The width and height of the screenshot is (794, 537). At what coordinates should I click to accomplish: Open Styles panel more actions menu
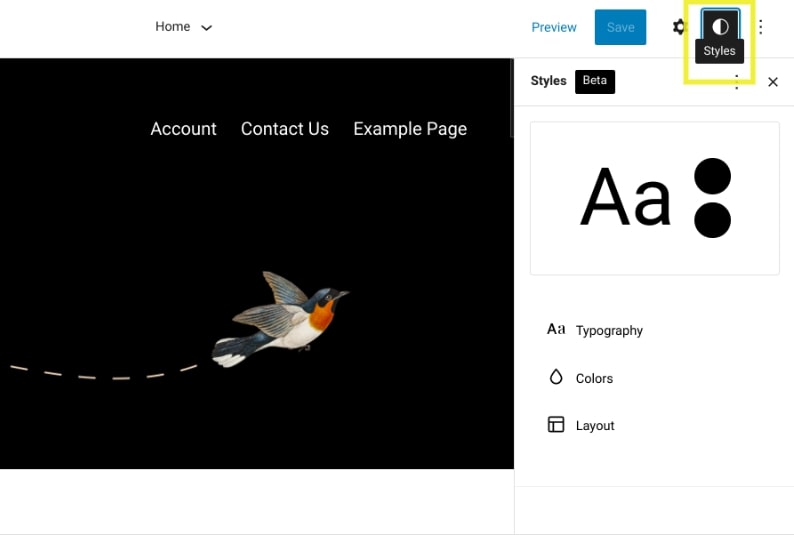point(737,83)
